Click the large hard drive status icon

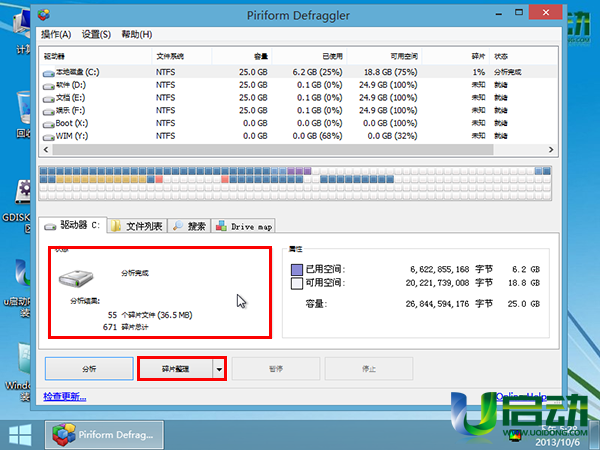tap(76, 278)
